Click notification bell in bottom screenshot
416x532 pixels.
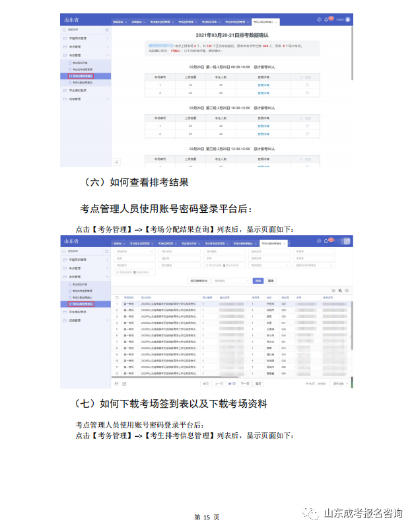(x=326, y=241)
